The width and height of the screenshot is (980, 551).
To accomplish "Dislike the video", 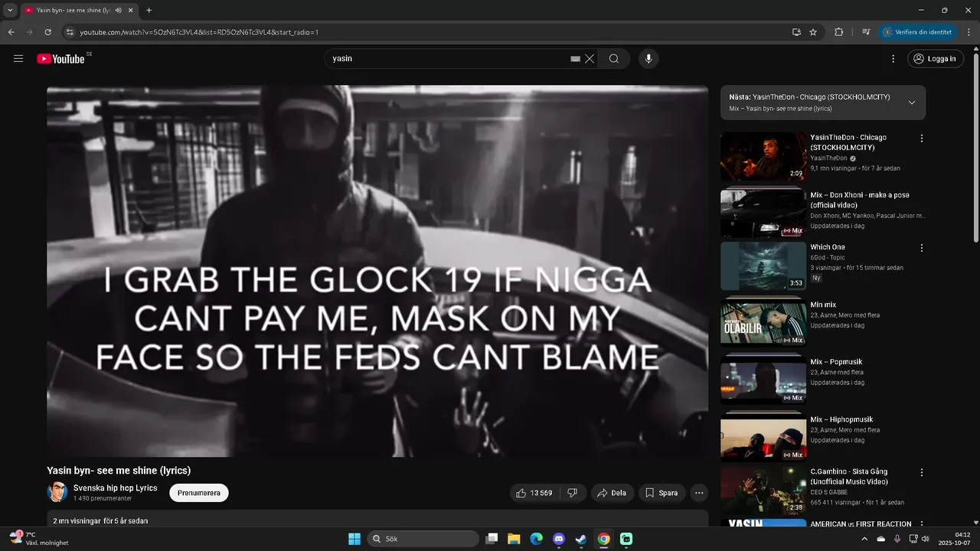I will click(x=573, y=493).
